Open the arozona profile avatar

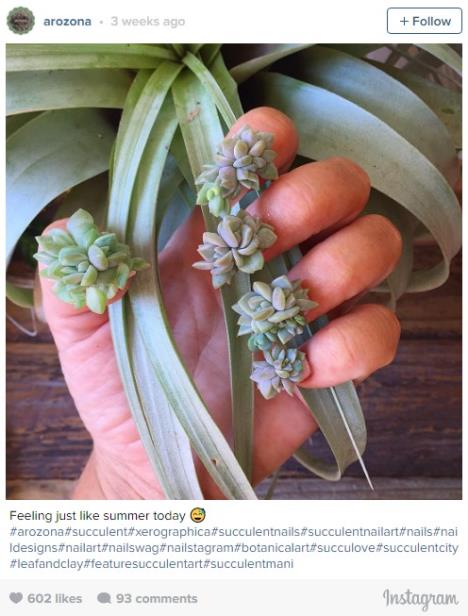pos(20,21)
